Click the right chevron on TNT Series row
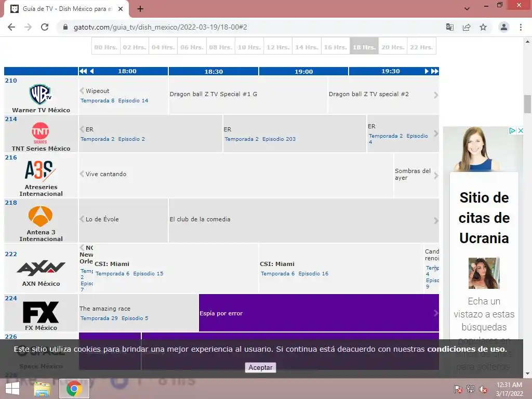The image size is (532, 399). [x=436, y=134]
